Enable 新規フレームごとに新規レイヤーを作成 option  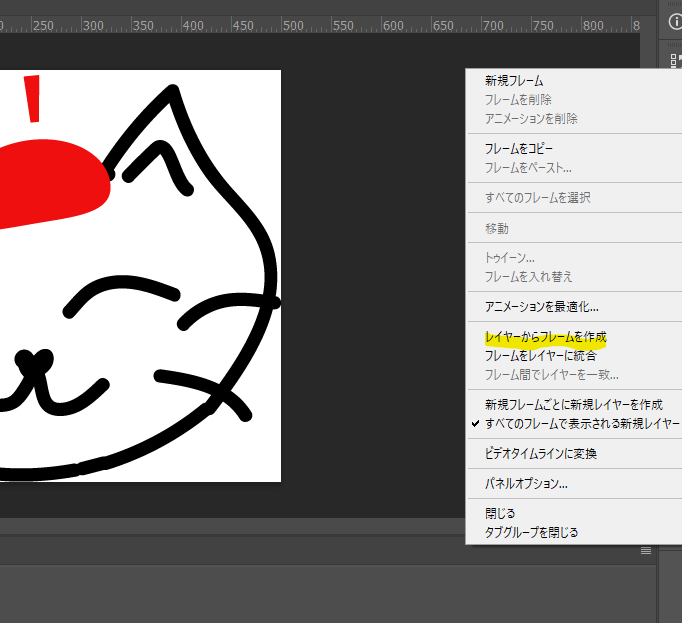pos(573,405)
